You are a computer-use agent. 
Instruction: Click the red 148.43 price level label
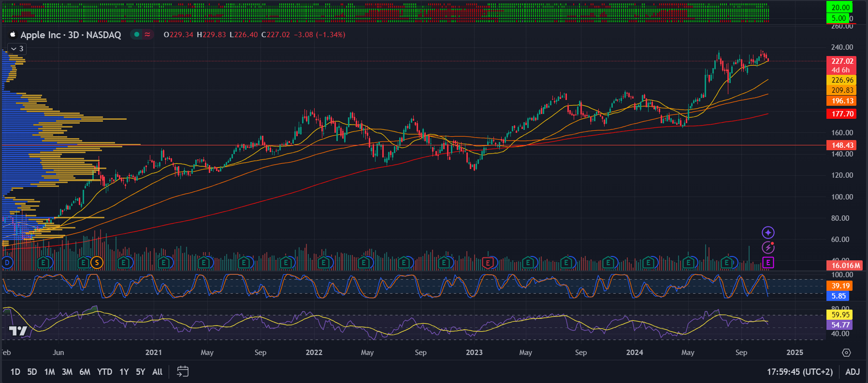tap(842, 145)
